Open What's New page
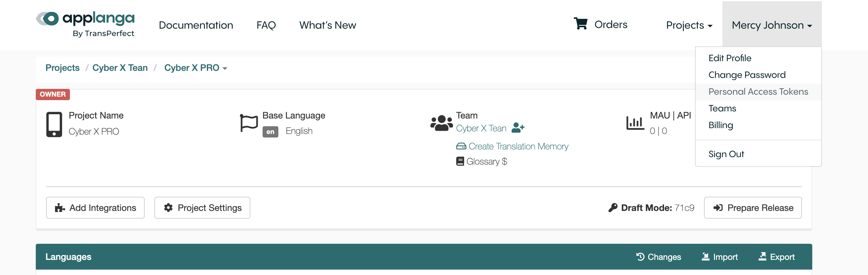This screenshot has width=868, height=275. [x=328, y=25]
